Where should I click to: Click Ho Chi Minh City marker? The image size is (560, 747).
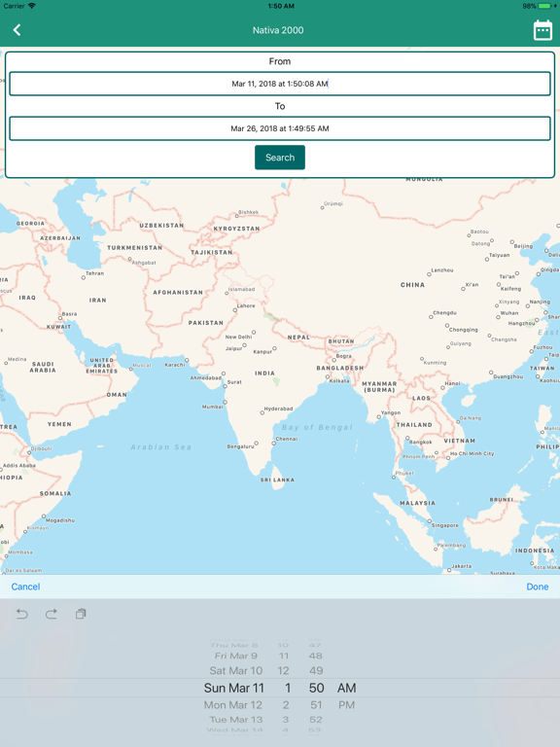tap(448, 458)
